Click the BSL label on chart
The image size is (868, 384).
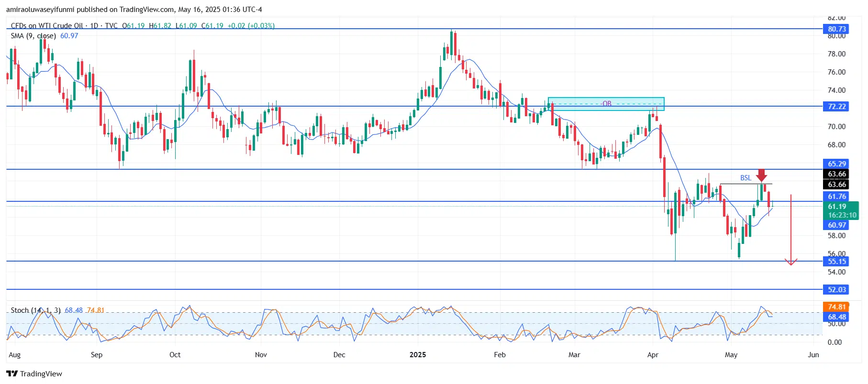[x=746, y=178]
